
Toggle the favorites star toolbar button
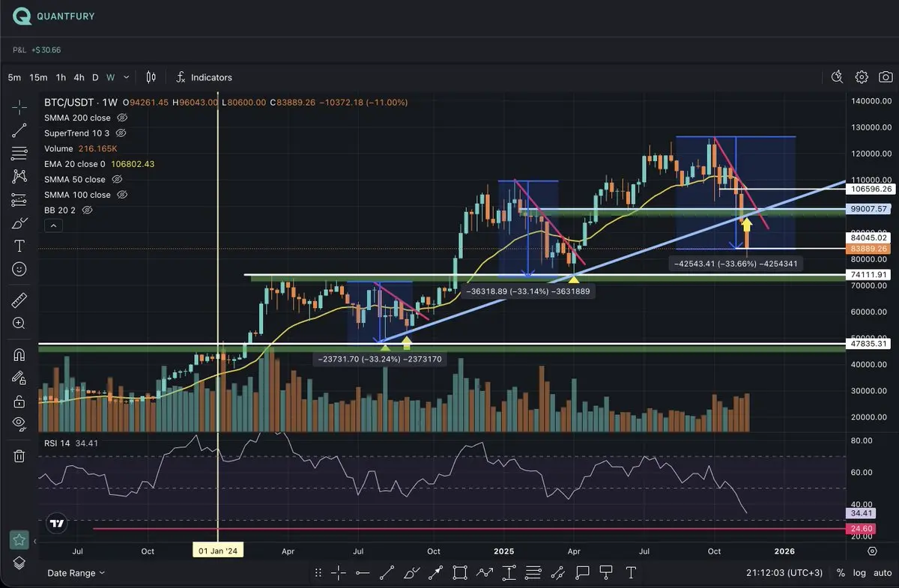19,539
